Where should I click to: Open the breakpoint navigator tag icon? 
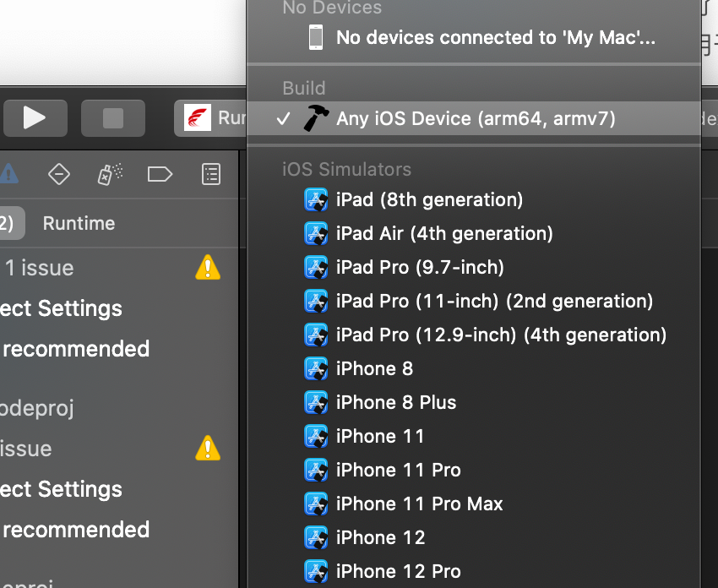pos(160,174)
